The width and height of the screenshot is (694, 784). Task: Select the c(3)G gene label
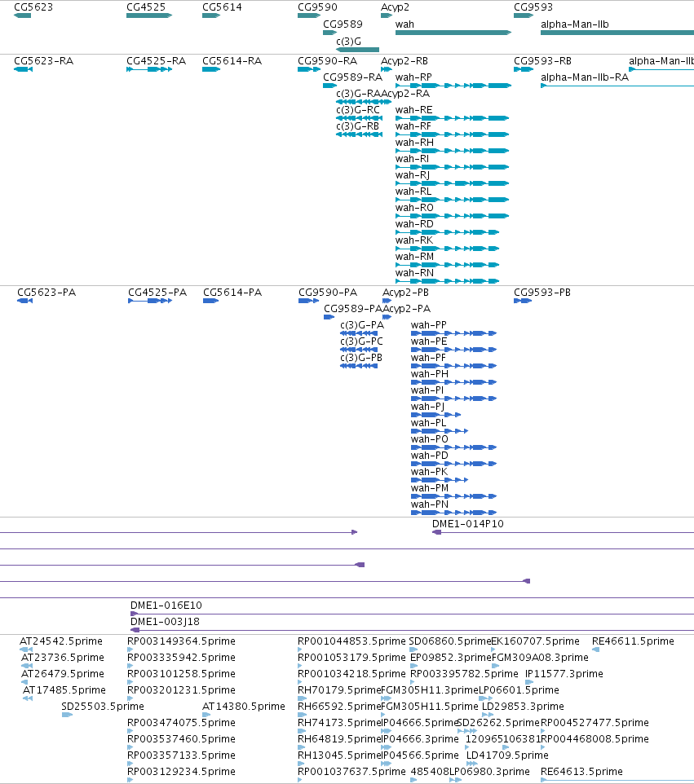pyautogui.click(x=348, y=41)
